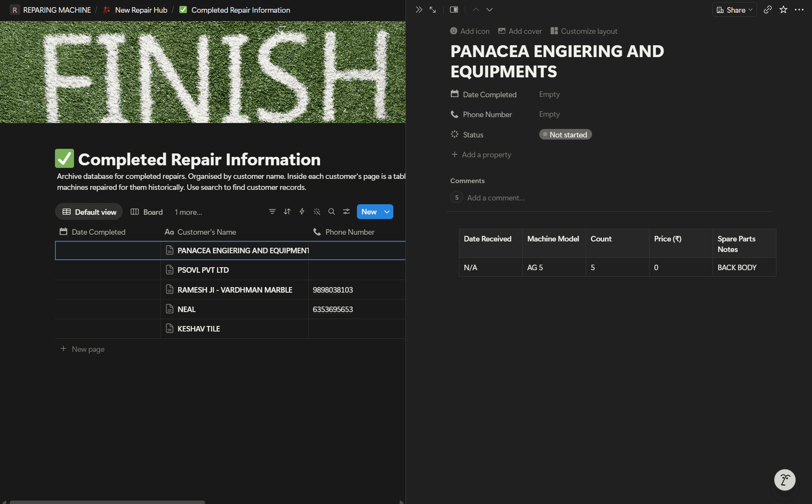Image resolution: width=812 pixels, height=504 pixels.
Task: Expand the New button dropdown arrow
Action: (x=387, y=212)
